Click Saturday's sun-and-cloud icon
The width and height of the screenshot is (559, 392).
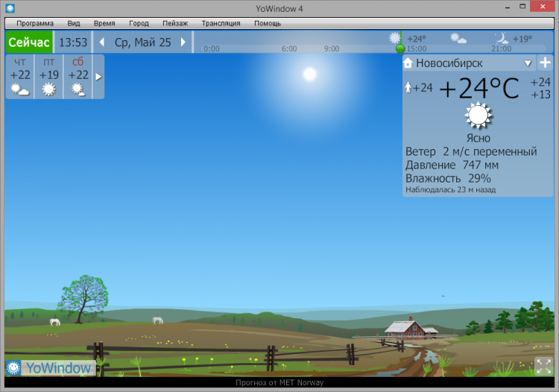point(78,89)
